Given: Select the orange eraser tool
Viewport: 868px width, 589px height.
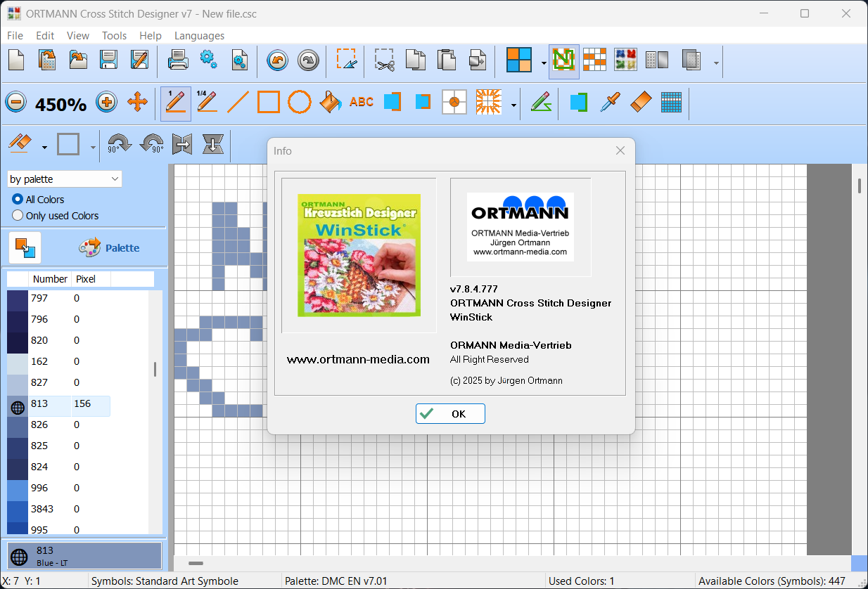Looking at the screenshot, I should [640, 103].
